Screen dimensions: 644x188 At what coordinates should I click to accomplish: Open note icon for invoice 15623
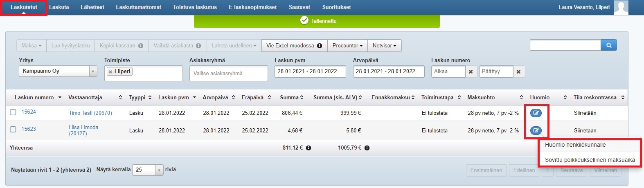536,131
